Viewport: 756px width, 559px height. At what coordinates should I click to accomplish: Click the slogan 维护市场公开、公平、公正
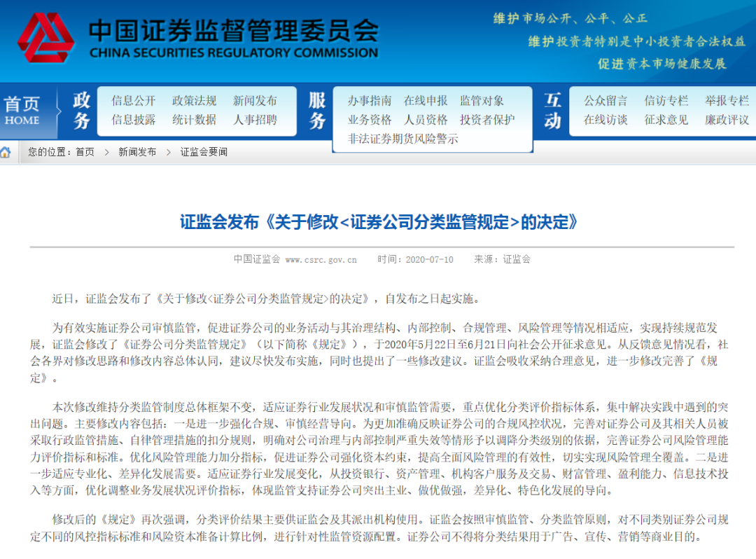(x=570, y=19)
